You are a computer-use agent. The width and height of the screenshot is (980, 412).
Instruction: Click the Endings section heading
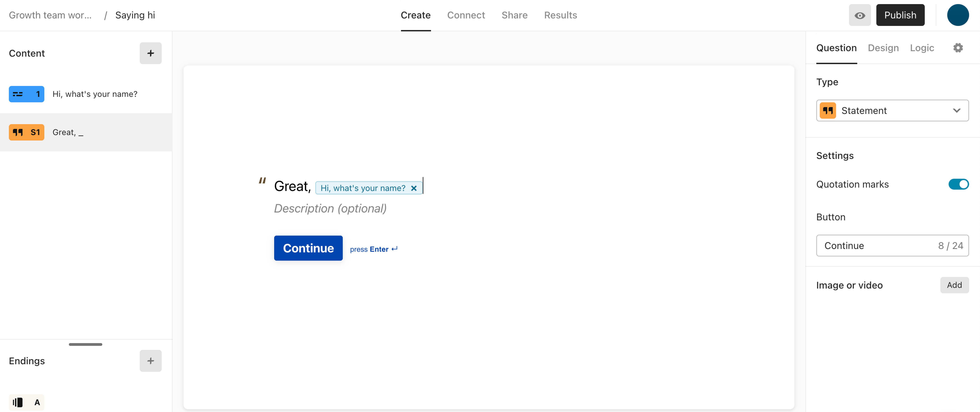click(x=27, y=361)
